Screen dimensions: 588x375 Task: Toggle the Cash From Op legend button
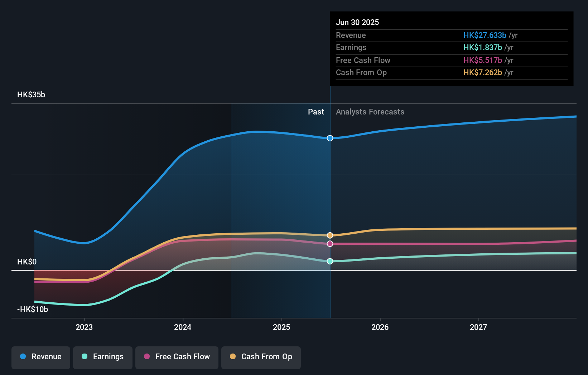pyautogui.click(x=261, y=357)
